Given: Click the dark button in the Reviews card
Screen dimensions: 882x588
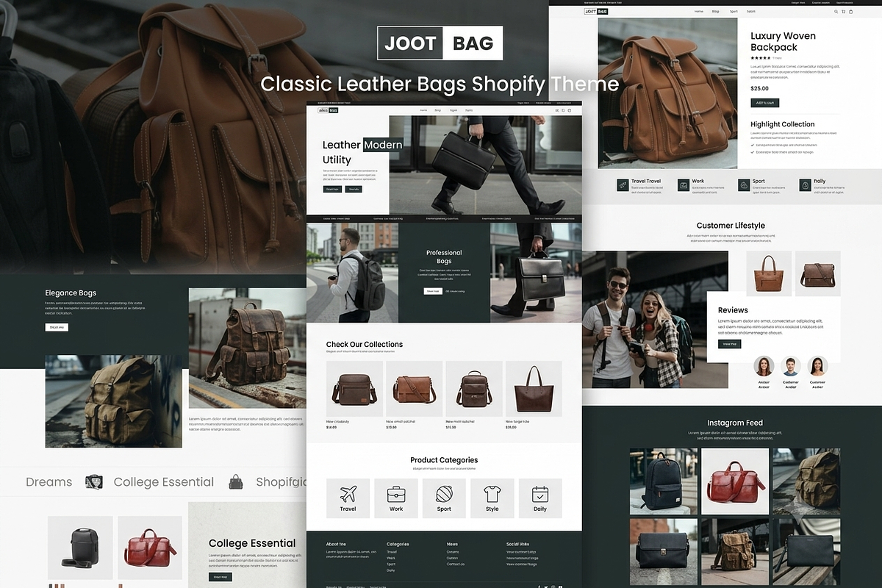Looking at the screenshot, I should pos(729,344).
